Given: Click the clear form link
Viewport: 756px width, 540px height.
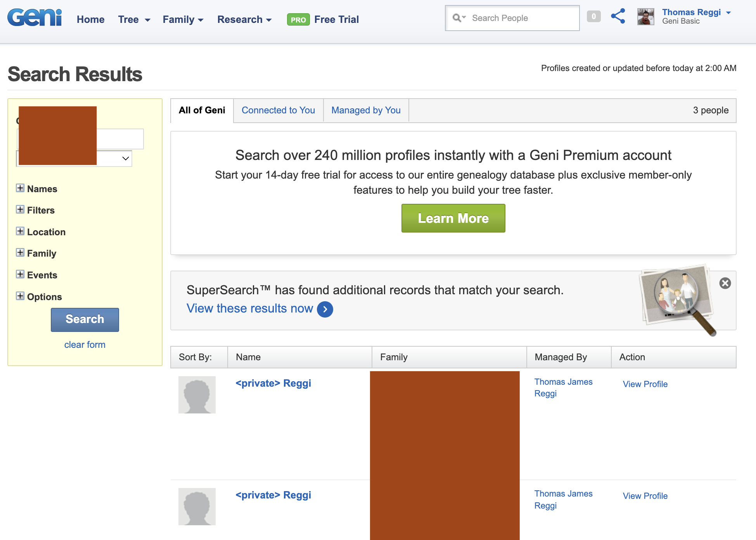Looking at the screenshot, I should tap(85, 345).
